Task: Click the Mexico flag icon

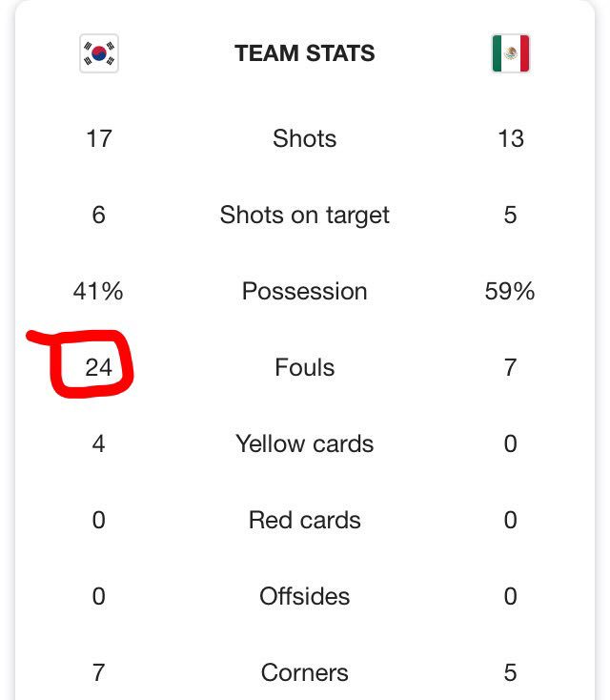Action: (511, 53)
